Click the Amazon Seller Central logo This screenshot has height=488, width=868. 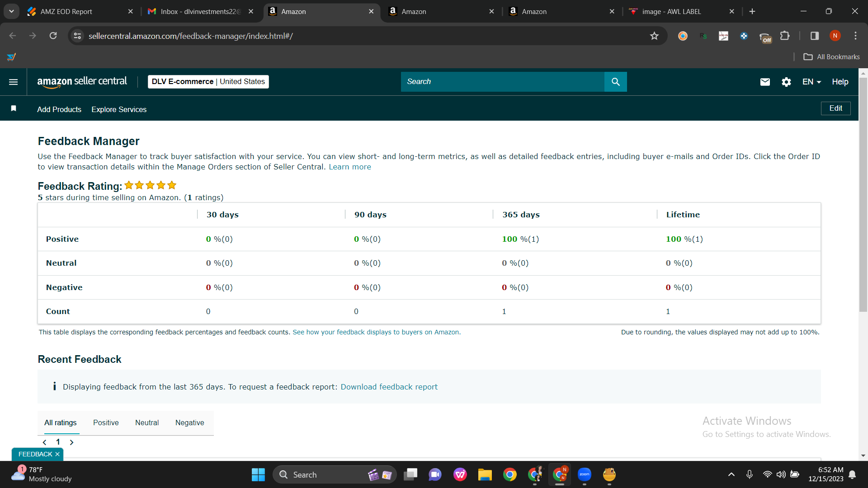tap(82, 82)
